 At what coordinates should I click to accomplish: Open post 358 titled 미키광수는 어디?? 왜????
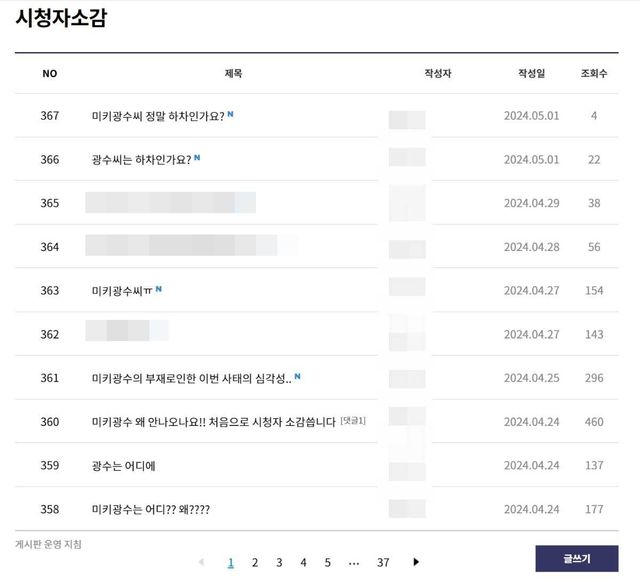click(x=150, y=510)
